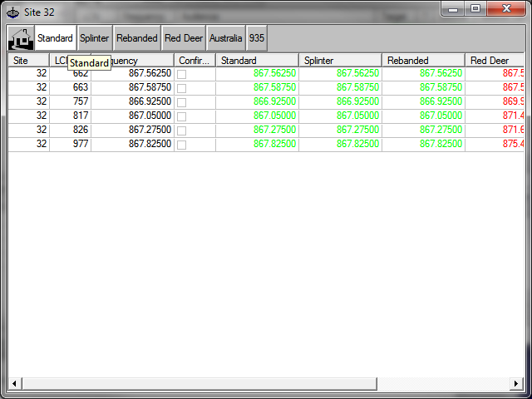Click the Rebanded column header
This screenshot has height=399, width=532.
pyautogui.click(x=423, y=61)
